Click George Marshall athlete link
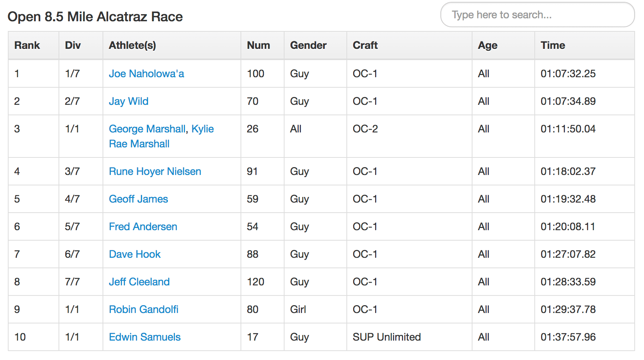Viewport: 644px width, 360px height. point(147,129)
